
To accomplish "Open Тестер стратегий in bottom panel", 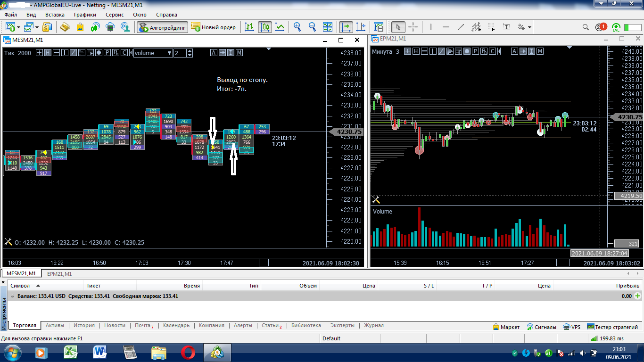I will click(612, 327).
